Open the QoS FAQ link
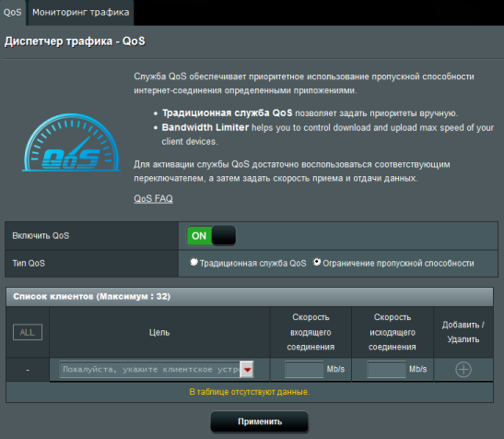 click(153, 198)
